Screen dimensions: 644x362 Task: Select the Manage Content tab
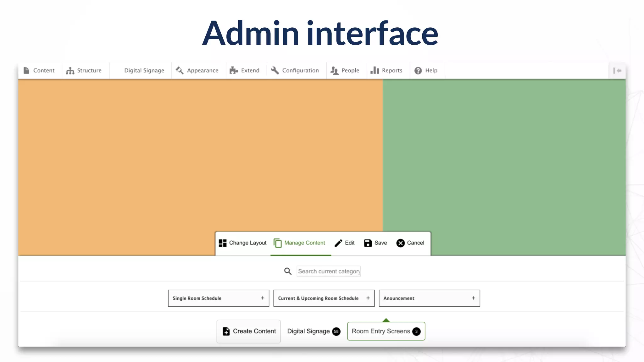click(x=300, y=243)
